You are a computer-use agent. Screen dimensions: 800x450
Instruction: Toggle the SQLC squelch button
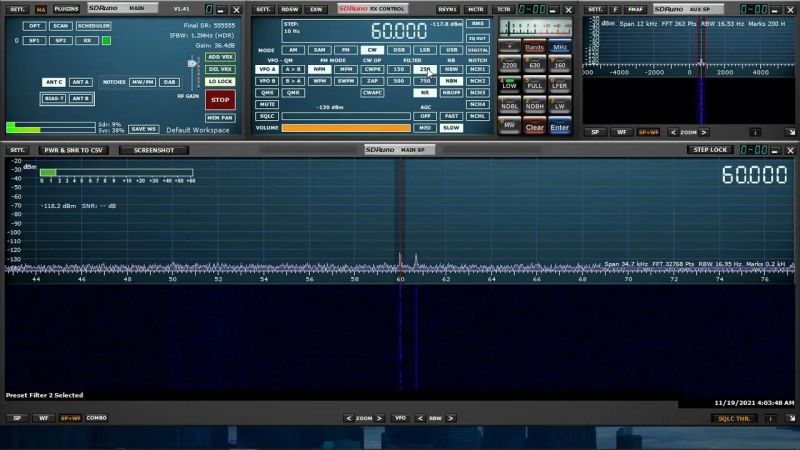click(267, 116)
